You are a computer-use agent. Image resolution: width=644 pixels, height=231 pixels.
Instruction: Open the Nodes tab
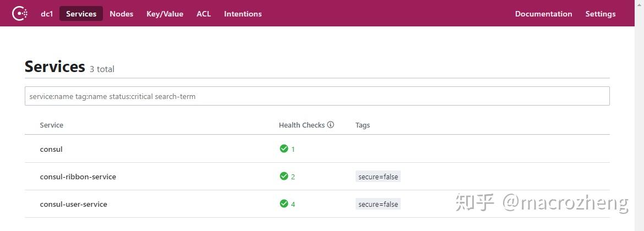coord(121,14)
